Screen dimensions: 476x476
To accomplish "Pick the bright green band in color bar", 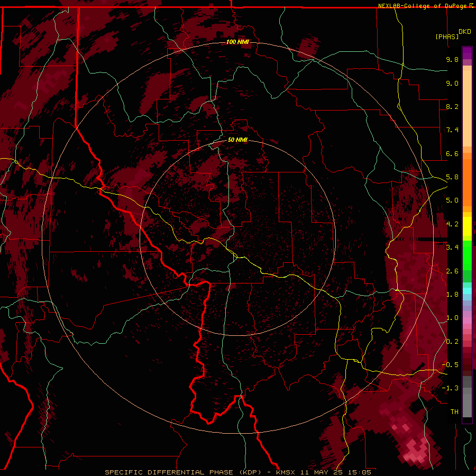I will (x=467, y=255).
